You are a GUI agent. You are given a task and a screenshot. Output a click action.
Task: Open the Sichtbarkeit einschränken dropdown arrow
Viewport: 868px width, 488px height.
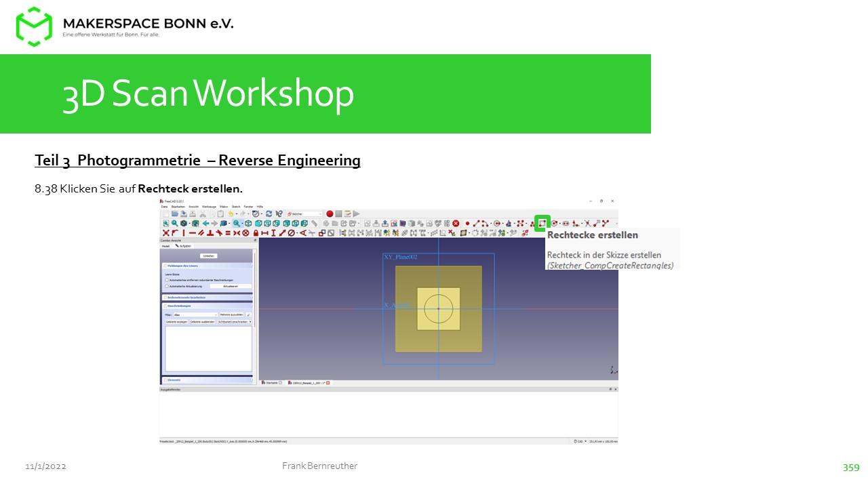pos(250,322)
